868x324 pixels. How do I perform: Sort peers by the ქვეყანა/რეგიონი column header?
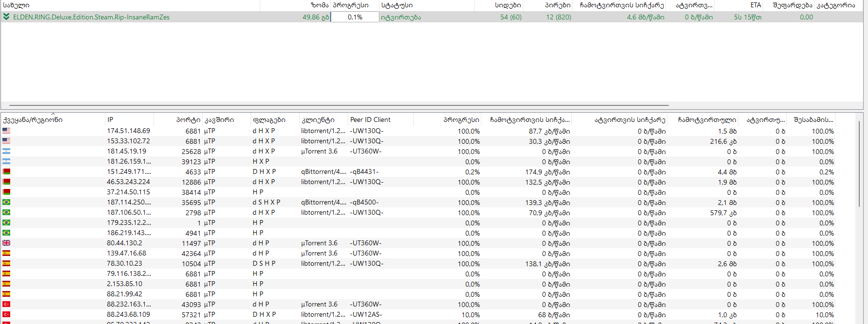(53, 119)
